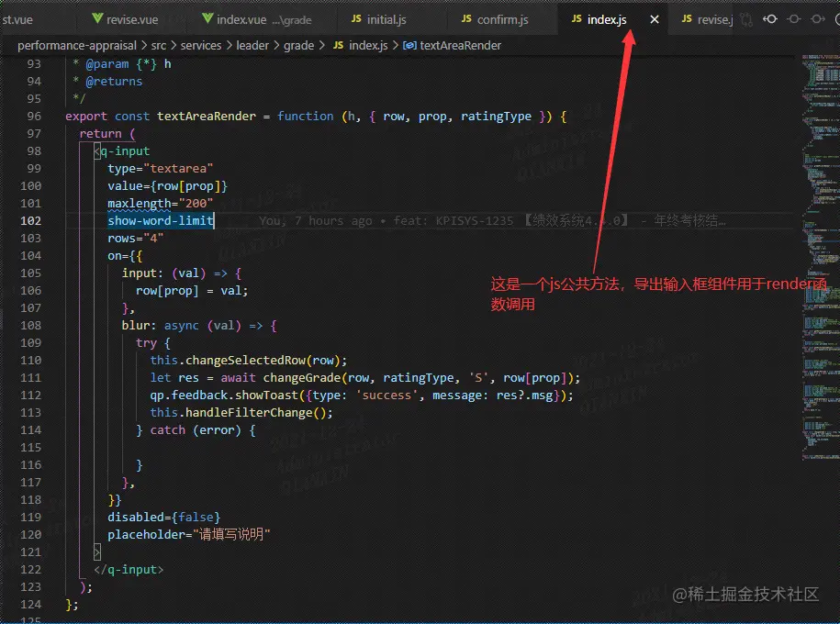Click the 'try {' keyword line
This screenshot has height=624, width=840.
click(x=152, y=343)
